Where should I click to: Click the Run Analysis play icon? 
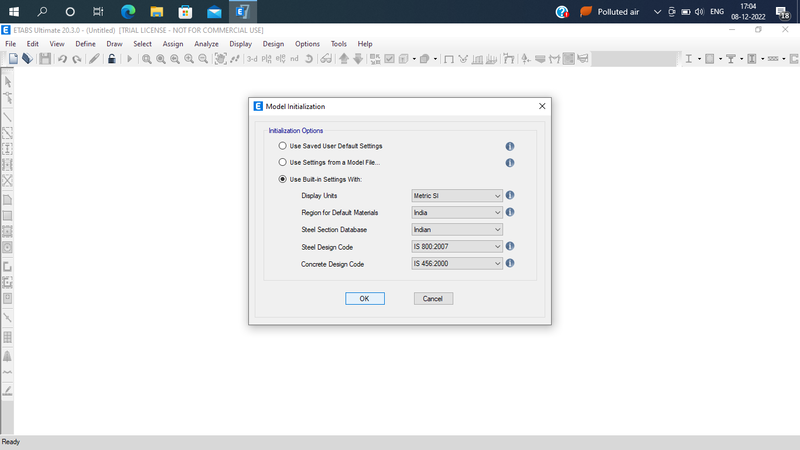pyautogui.click(x=130, y=59)
